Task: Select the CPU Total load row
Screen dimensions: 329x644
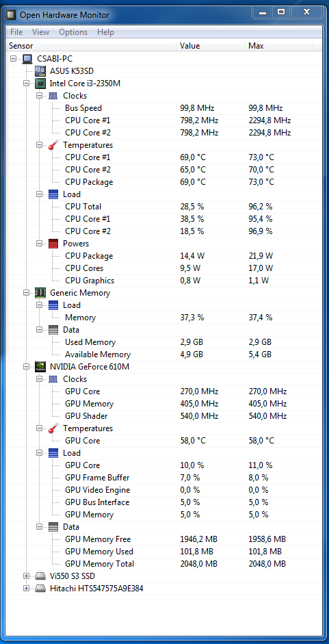Action: tap(164, 207)
